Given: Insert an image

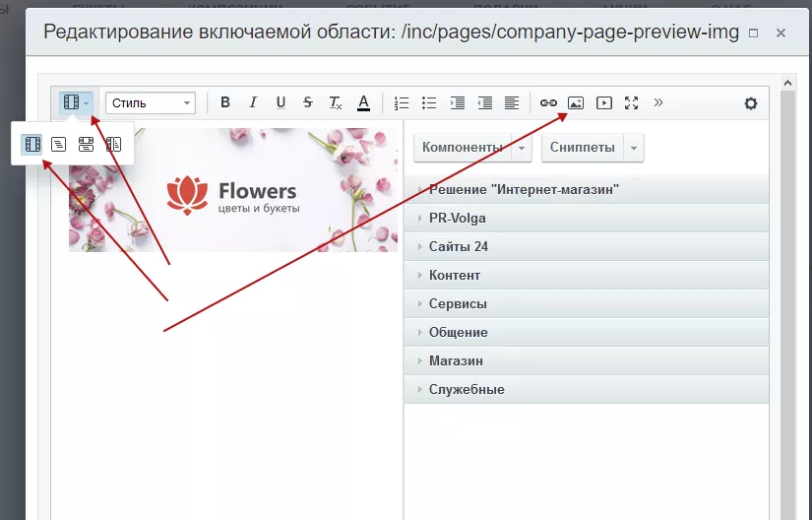Looking at the screenshot, I should click(576, 102).
